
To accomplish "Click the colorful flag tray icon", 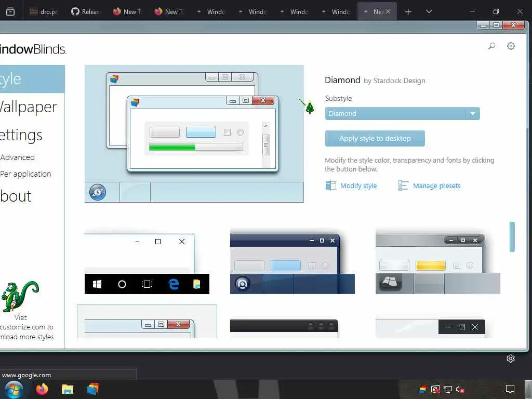I will (423, 389).
